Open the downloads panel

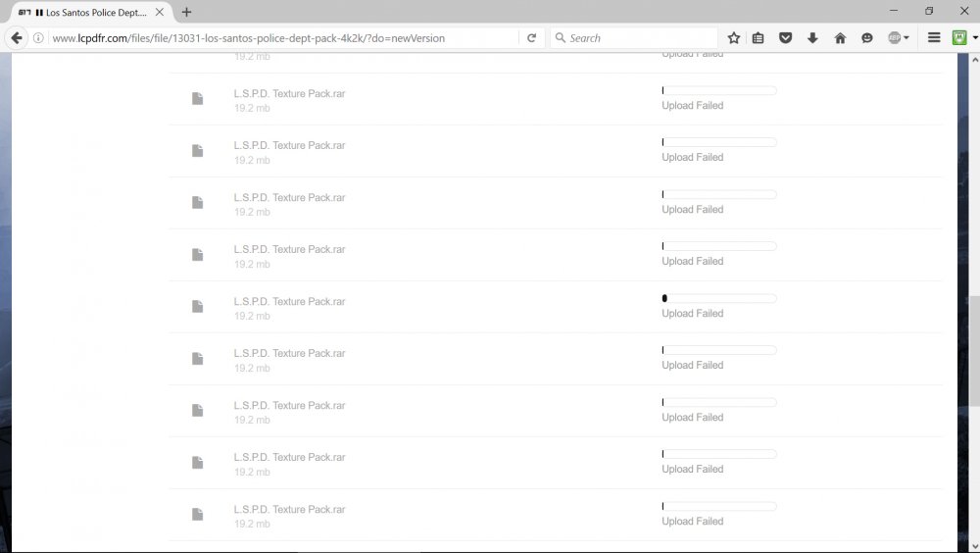click(x=812, y=38)
